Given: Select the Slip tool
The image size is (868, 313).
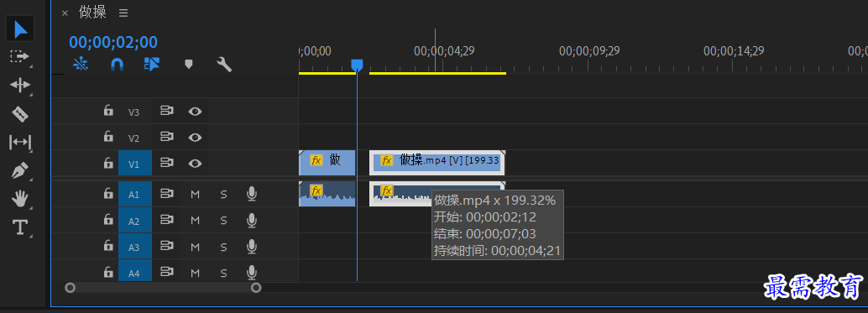Looking at the screenshot, I should pyautogui.click(x=20, y=143).
